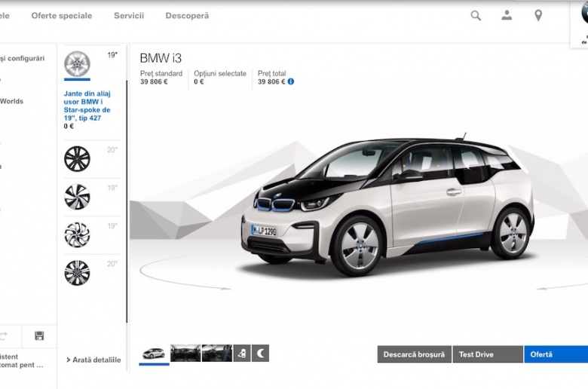
Task: Select the last 20-inch wheel option
Action: (77, 272)
